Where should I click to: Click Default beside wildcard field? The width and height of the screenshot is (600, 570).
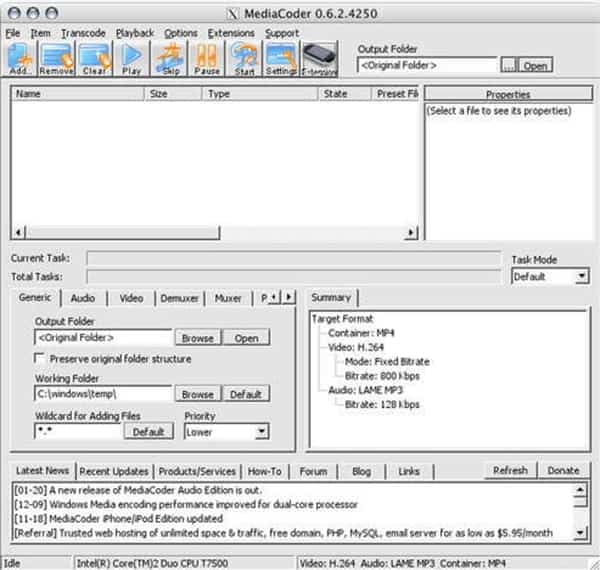click(148, 432)
